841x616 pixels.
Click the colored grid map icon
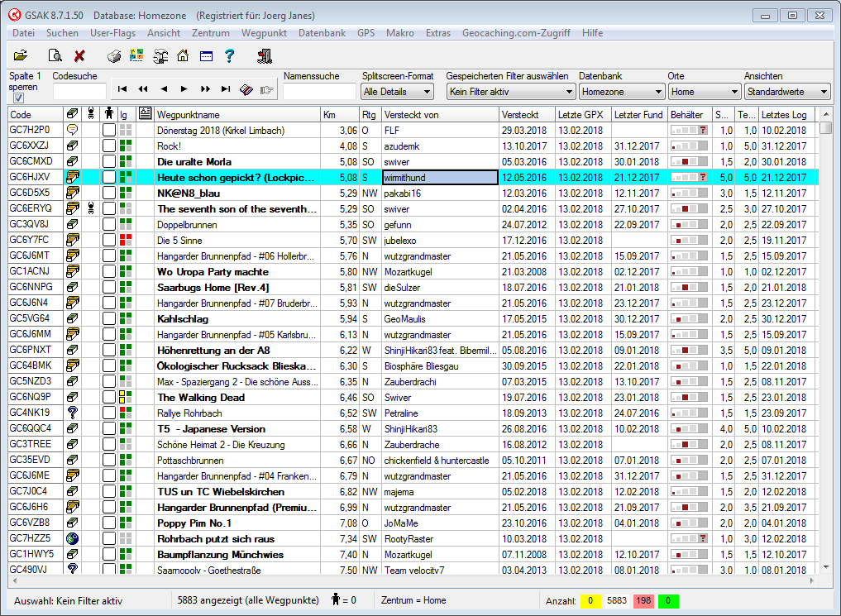coord(136,55)
